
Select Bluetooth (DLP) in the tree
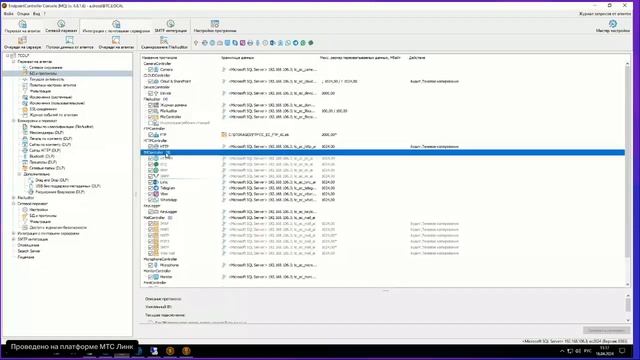(42, 156)
